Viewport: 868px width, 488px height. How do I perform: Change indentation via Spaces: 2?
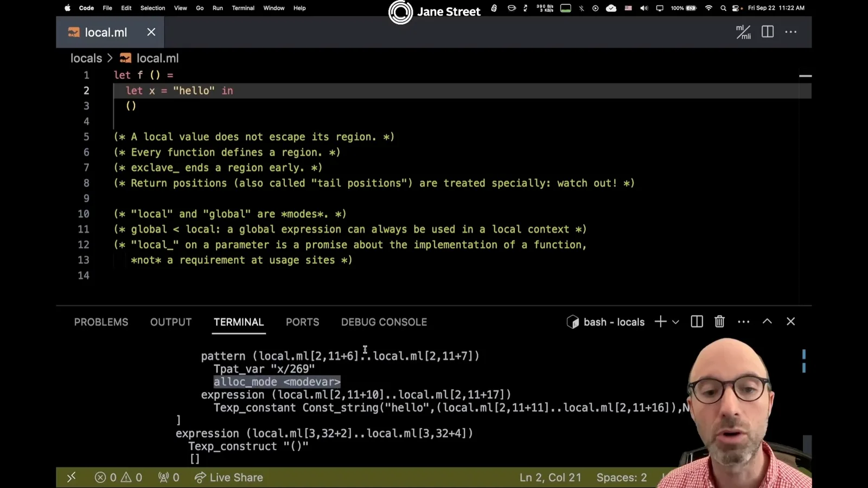622,477
